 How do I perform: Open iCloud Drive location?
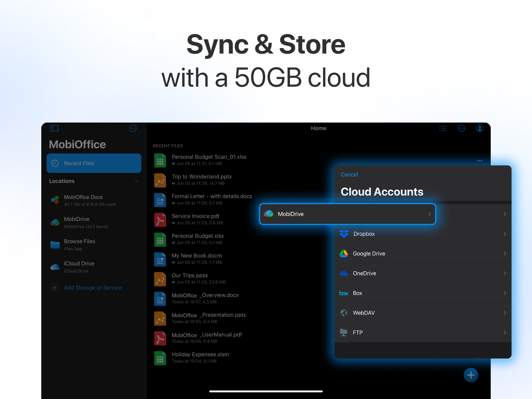(x=94, y=267)
